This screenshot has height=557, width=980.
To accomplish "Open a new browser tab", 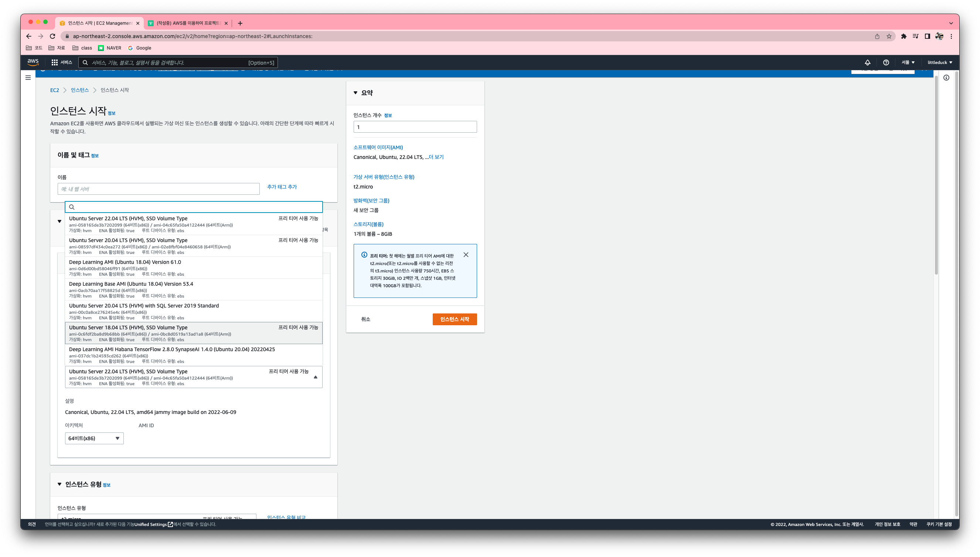I will click(x=240, y=23).
